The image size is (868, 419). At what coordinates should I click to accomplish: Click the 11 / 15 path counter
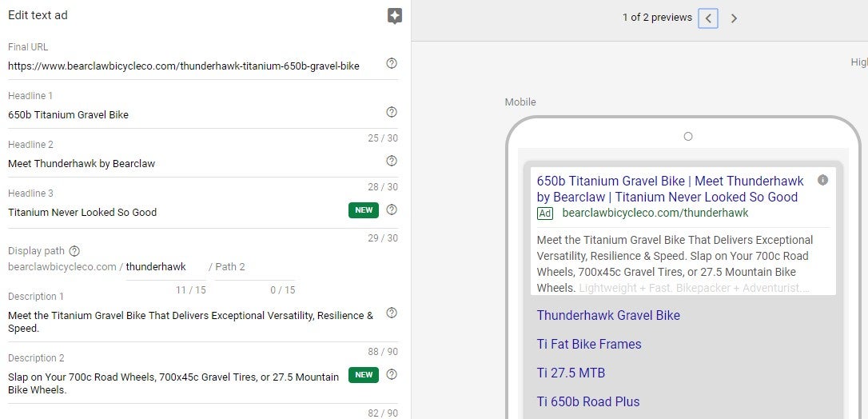click(x=190, y=290)
